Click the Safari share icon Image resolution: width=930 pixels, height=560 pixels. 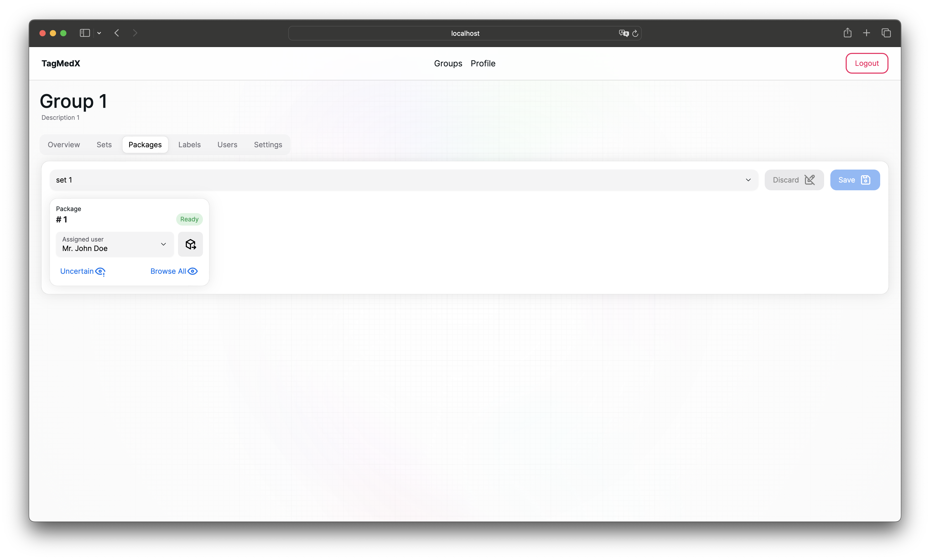coord(847,33)
